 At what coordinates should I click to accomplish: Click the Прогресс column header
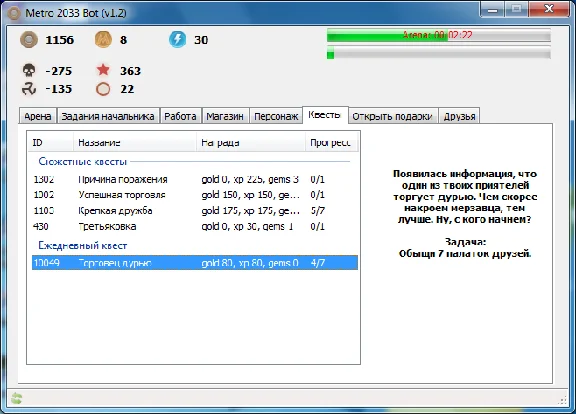click(331, 143)
